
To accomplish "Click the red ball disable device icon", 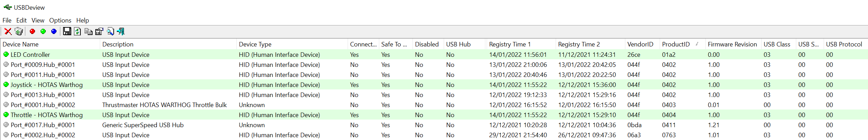I will [33, 32].
